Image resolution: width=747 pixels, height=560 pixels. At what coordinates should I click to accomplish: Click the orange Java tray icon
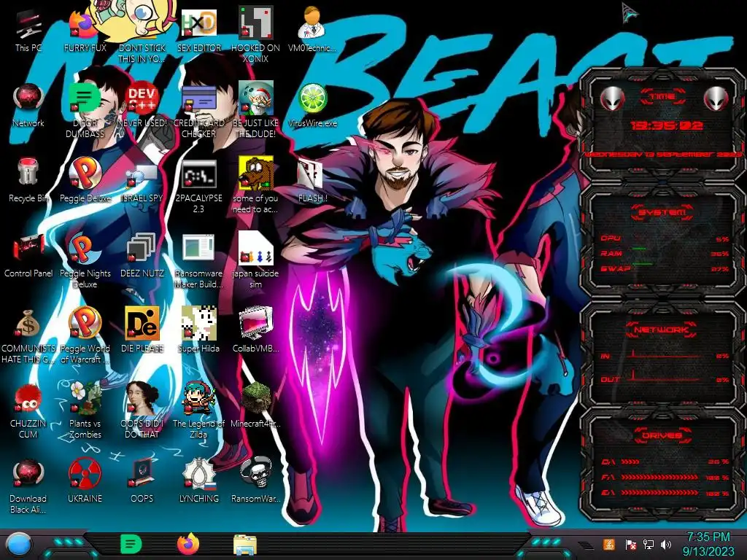pos(609,544)
